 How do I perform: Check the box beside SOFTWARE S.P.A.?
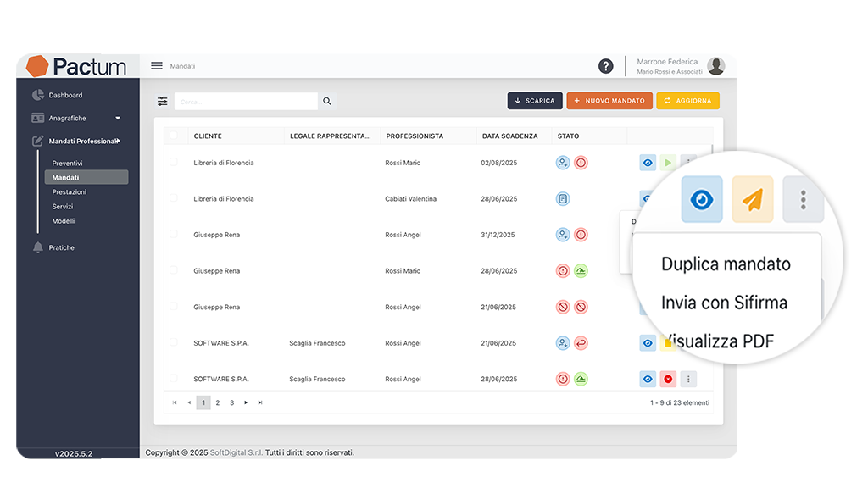(175, 343)
